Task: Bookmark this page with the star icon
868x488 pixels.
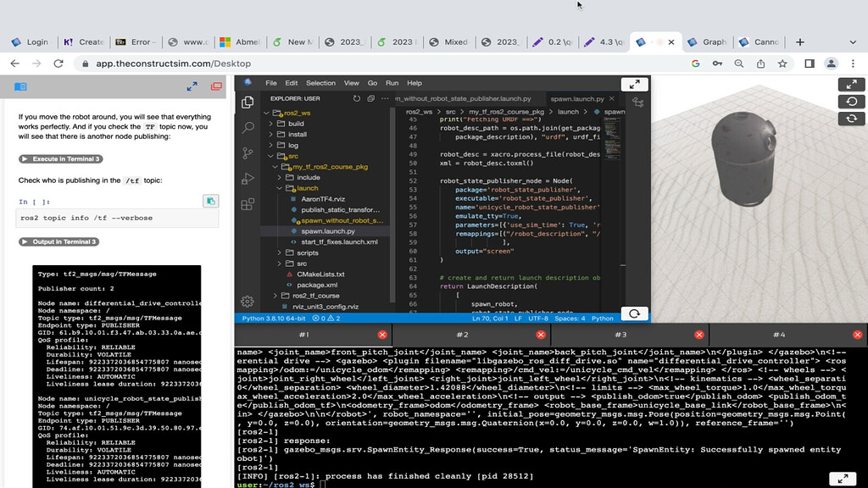Action: pyautogui.click(x=782, y=64)
